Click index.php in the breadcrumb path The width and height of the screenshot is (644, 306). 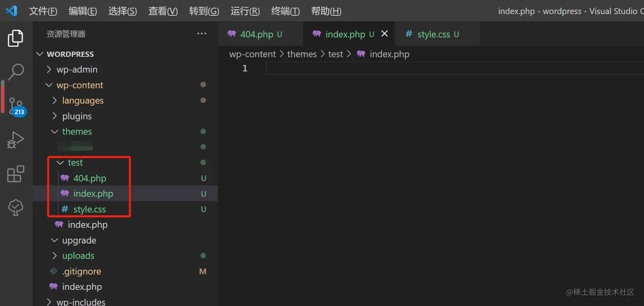[x=389, y=54]
